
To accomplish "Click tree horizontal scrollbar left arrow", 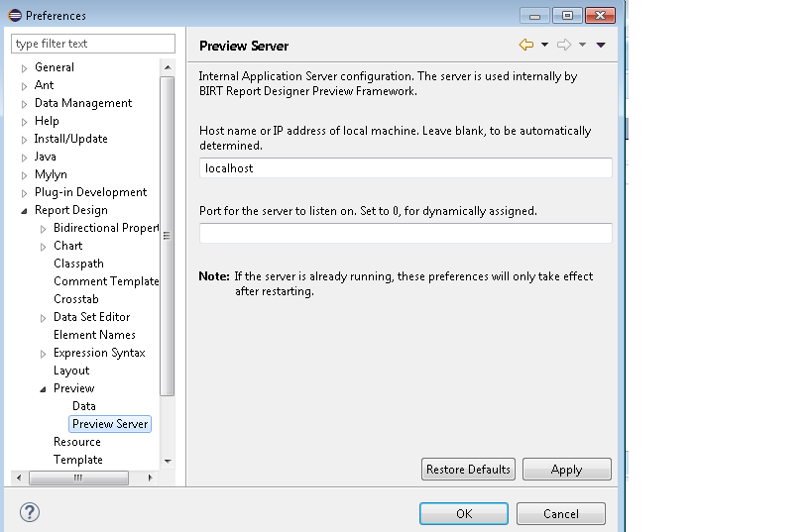I will pos(19,478).
